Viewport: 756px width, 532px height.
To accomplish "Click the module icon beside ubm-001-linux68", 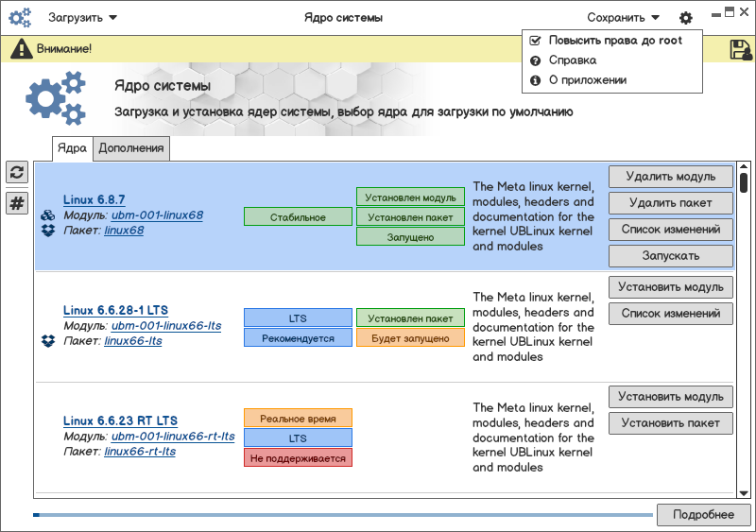I will [48, 215].
